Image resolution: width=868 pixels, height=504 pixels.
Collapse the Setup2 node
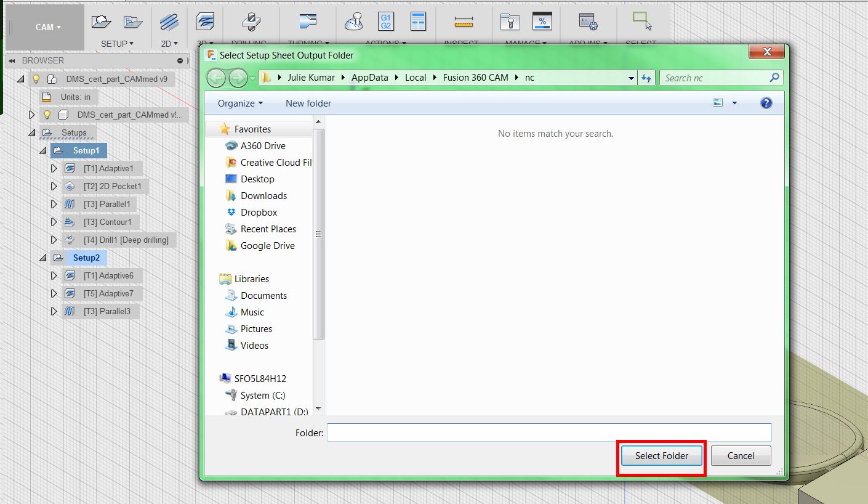[x=43, y=258]
